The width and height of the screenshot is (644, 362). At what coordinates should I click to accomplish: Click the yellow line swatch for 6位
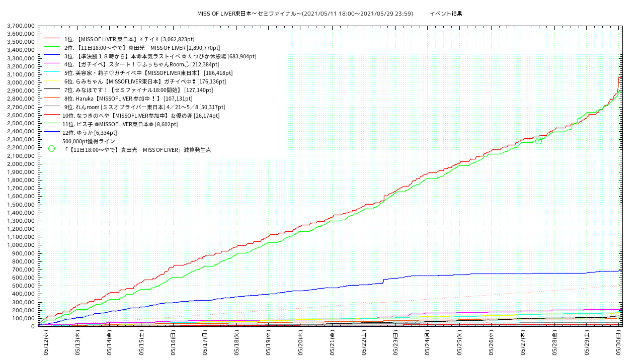click(x=52, y=81)
